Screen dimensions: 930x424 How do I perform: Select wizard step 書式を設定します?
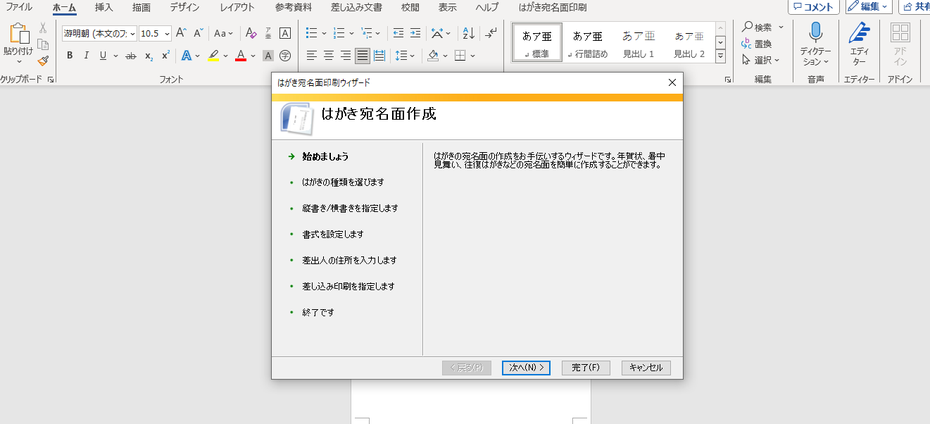point(332,234)
